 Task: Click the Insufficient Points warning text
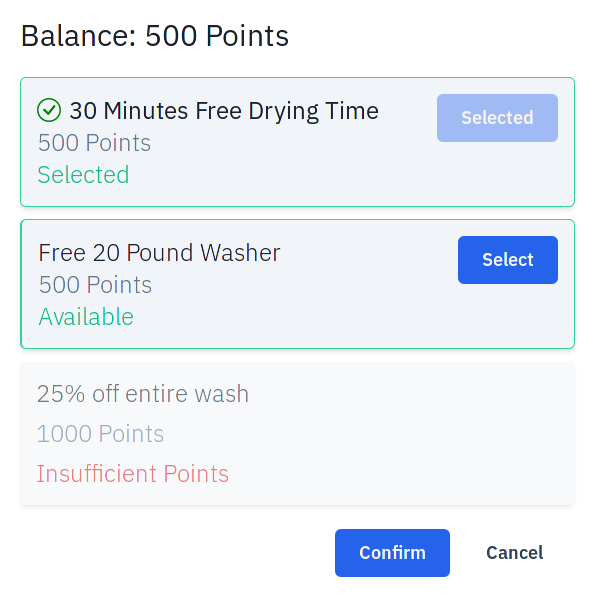(133, 474)
